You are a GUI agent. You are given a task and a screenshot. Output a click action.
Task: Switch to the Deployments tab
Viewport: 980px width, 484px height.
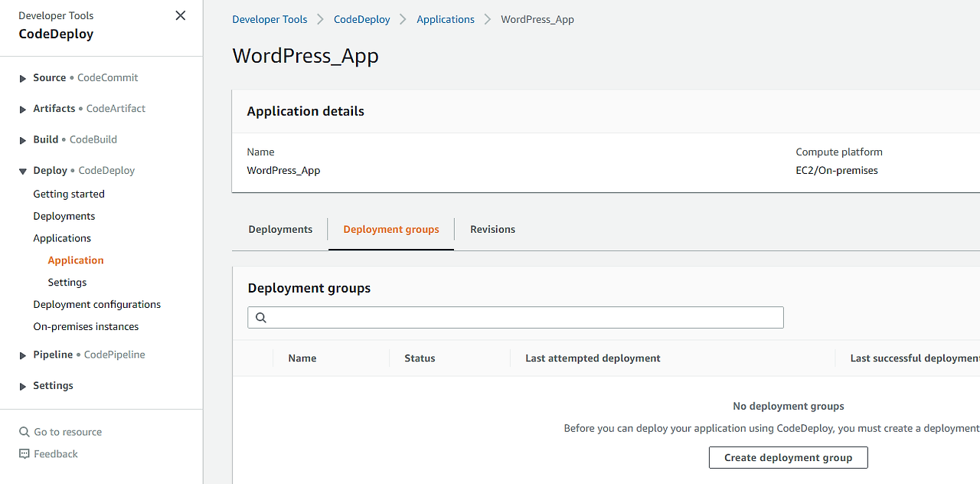click(x=280, y=229)
